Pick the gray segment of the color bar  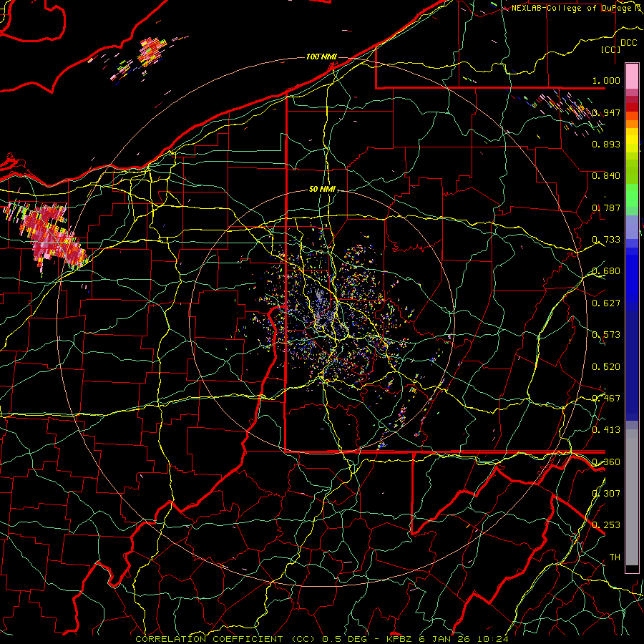(x=632, y=501)
